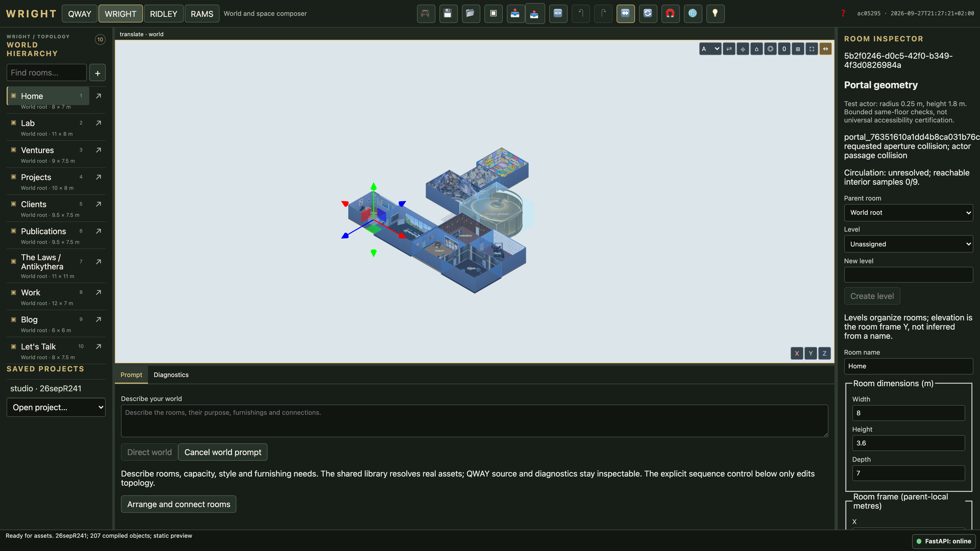Toggle the light bulb icon

(715, 14)
